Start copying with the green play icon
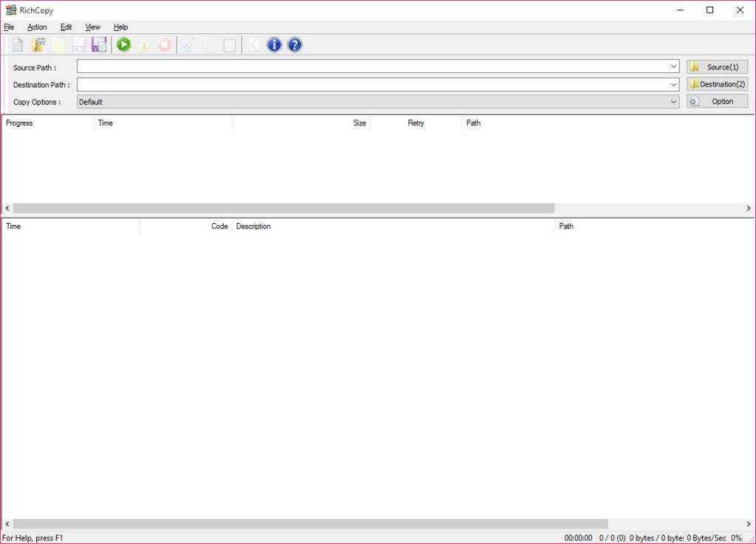 click(124, 45)
